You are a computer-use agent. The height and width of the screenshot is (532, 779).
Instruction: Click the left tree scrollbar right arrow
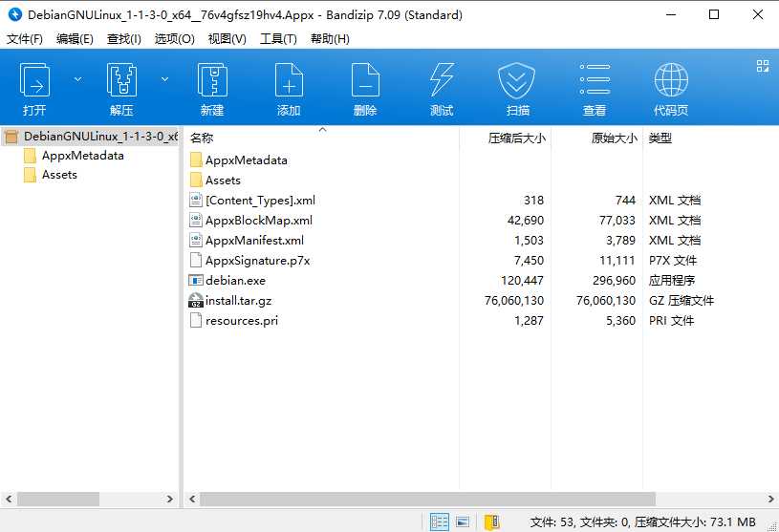click(x=170, y=499)
